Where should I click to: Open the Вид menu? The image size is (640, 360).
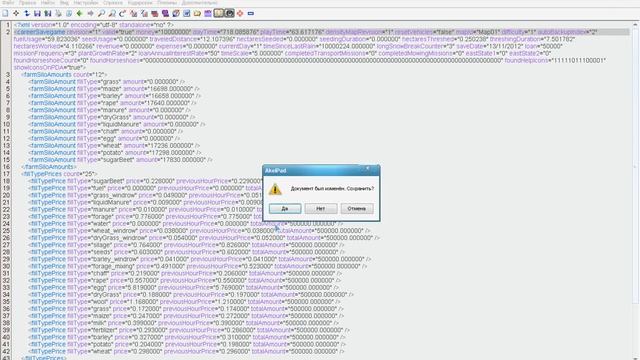click(x=64, y=3)
